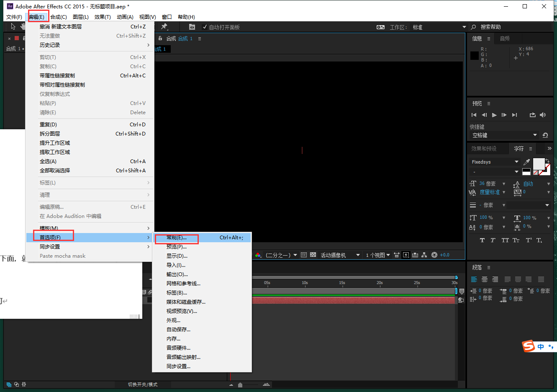Select the arrow Selection tool

tap(13, 27)
